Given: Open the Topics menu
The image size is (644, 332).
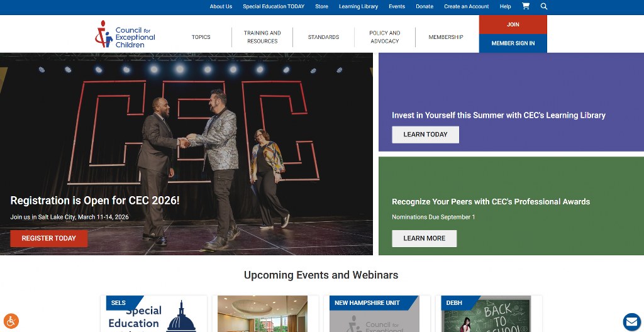Looking at the screenshot, I should (201, 37).
